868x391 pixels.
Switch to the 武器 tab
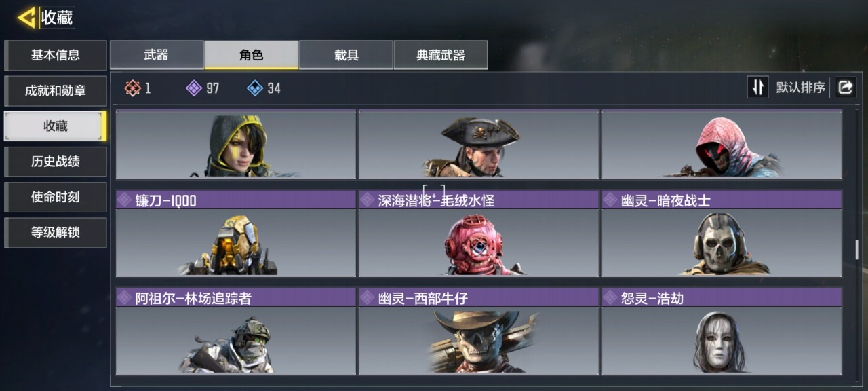click(x=157, y=55)
